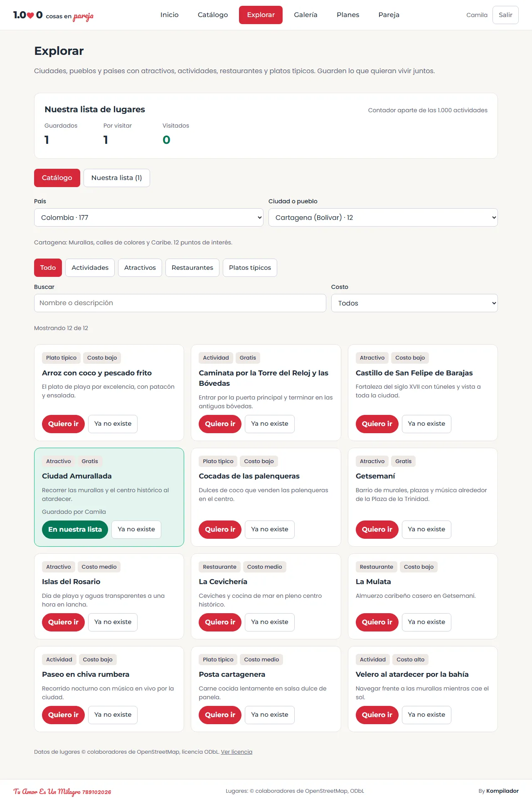Image resolution: width=532 pixels, height=804 pixels.
Task: Expand the Costo dropdown set to Todos
Action: tap(414, 303)
